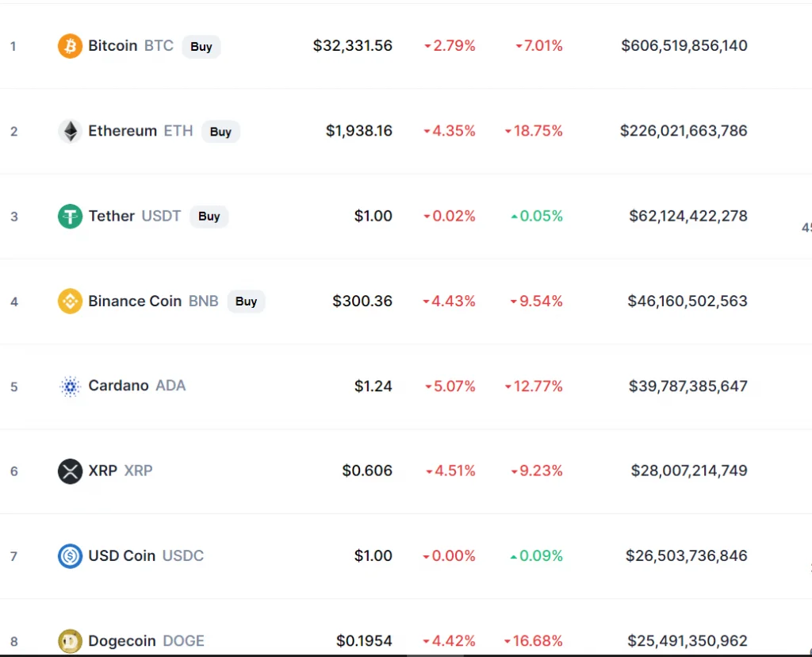The image size is (812, 657).
Task: Click the Binance Coin yellow logo
Action: tap(70, 301)
